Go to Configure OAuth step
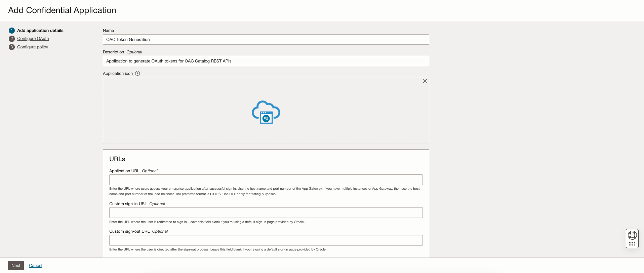Screen dimensions: 644x273 [x=33, y=39]
